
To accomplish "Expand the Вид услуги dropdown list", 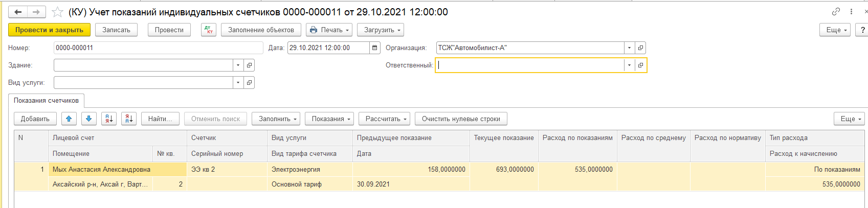I will point(238,83).
